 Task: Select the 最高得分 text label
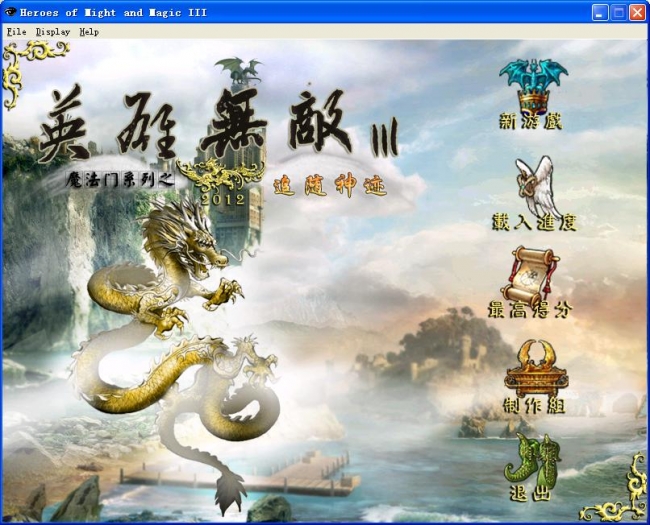tap(539, 309)
